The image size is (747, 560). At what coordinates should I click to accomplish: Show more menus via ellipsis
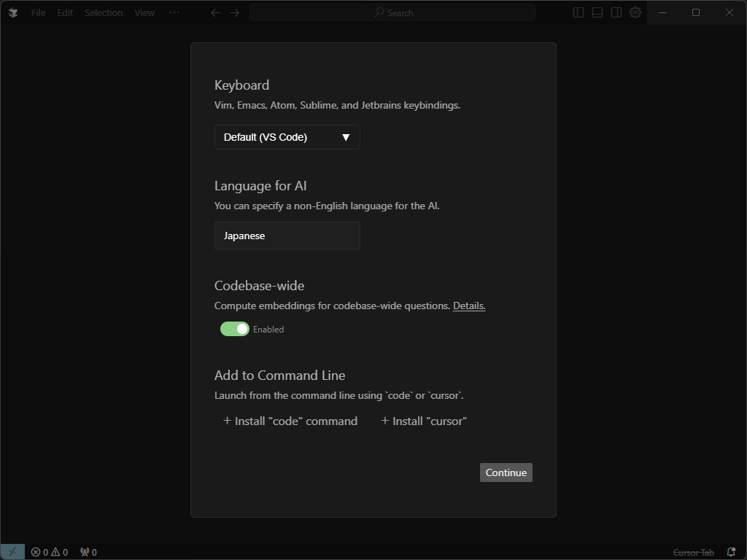pyautogui.click(x=174, y=13)
